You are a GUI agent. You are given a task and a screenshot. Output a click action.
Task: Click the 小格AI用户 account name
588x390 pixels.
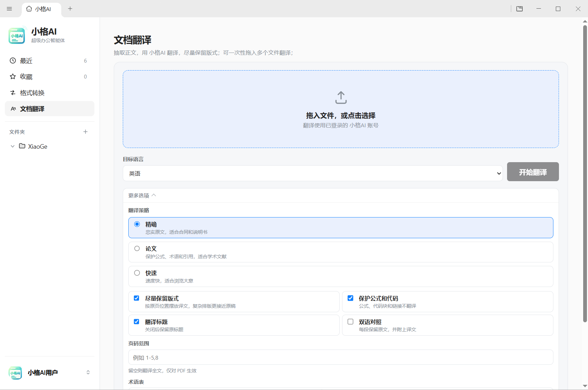click(43, 373)
